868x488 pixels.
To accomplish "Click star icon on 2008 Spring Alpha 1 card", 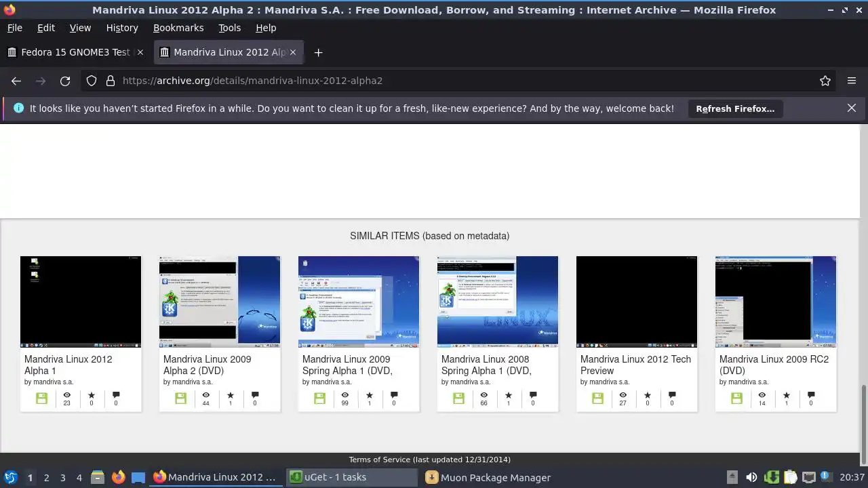I will tap(509, 395).
